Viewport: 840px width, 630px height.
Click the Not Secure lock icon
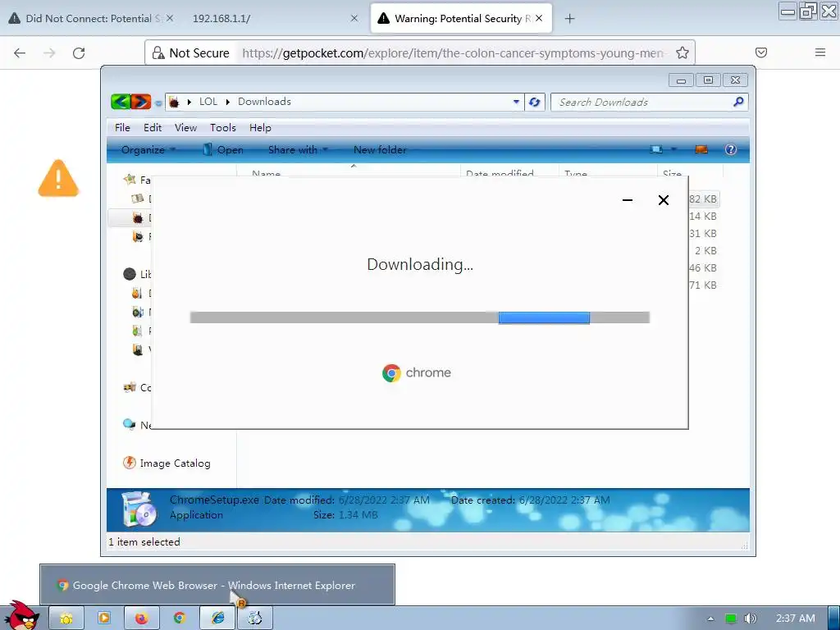(158, 52)
